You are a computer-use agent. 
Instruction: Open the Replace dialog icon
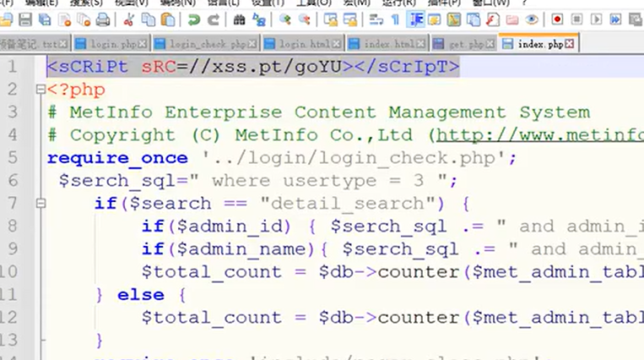coord(259,19)
